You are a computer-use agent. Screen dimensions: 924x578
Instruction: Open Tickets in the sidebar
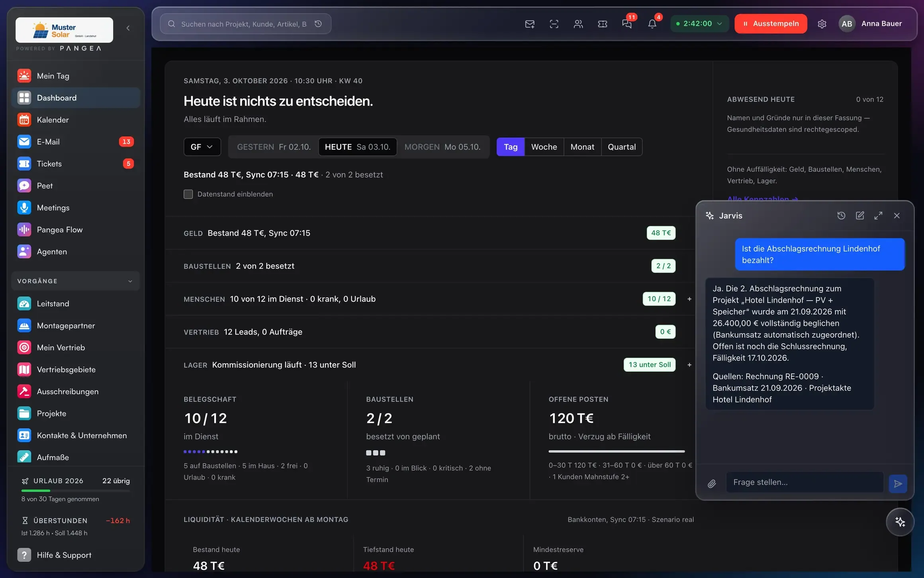tap(76, 163)
